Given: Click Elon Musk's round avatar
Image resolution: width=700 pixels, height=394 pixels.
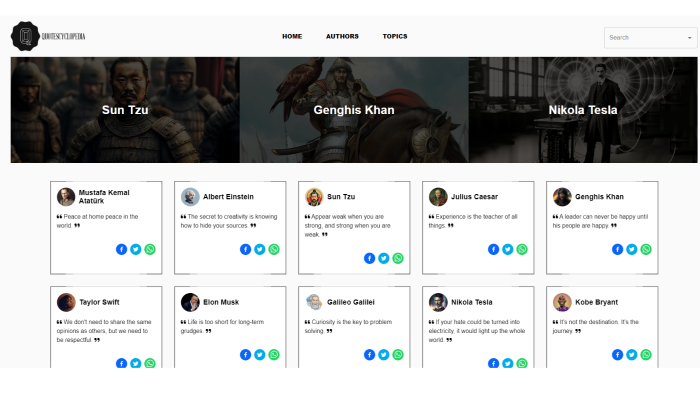Looking at the screenshot, I should (190, 302).
